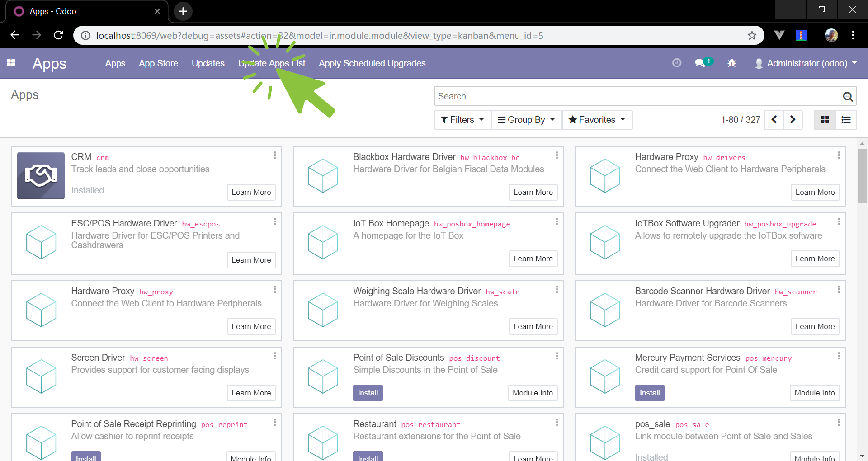Open the debug bug icon menu
The image size is (868, 461).
tap(732, 63)
